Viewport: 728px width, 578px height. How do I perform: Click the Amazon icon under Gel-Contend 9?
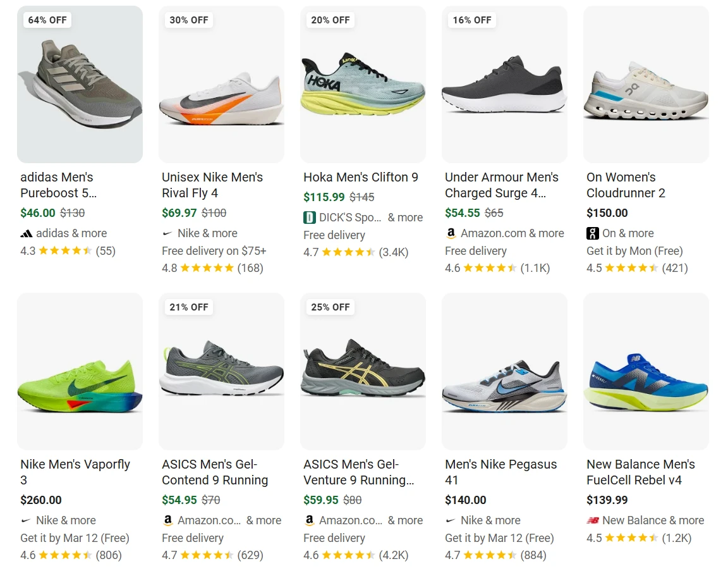(167, 520)
